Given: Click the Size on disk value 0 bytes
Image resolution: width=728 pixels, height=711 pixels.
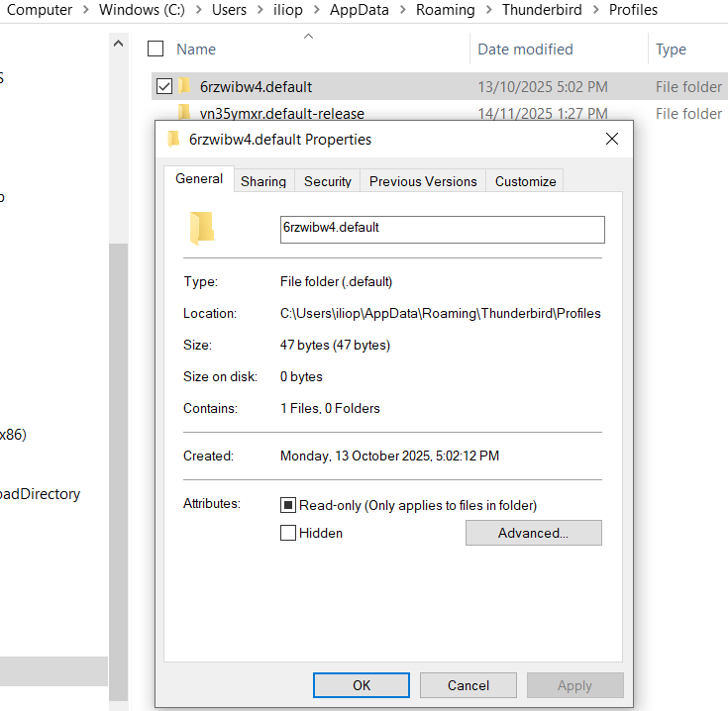Looking at the screenshot, I should point(301,376).
